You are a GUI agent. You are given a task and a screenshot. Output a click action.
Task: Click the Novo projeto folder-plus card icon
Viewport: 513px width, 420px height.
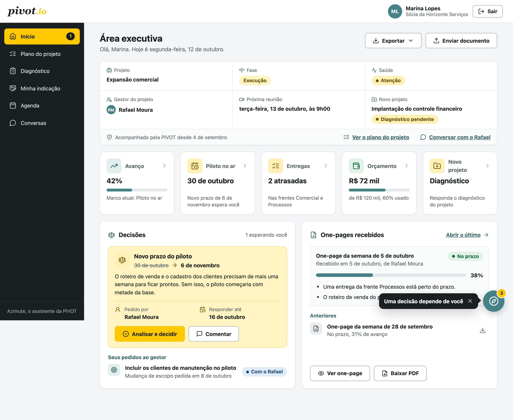437,166
